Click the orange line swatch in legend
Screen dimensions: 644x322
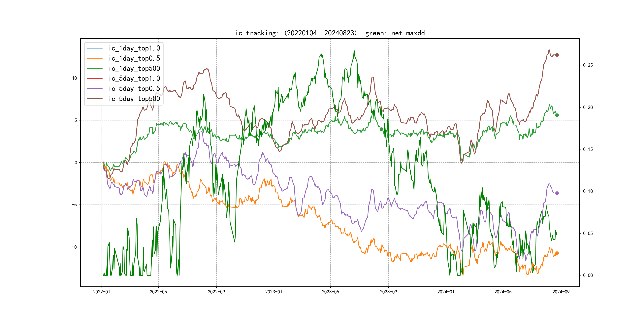[94, 58]
